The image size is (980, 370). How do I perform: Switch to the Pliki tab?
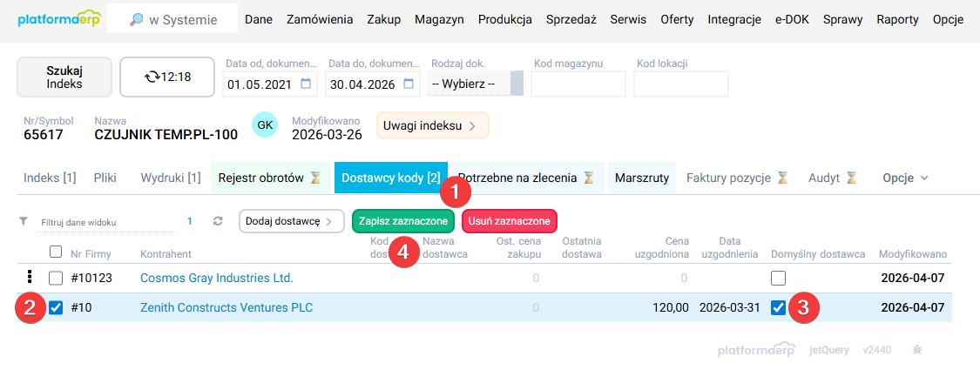[105, 178]
